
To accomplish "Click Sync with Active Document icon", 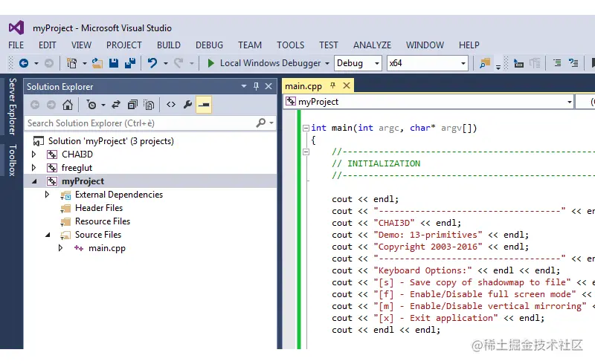I will pyautogui.click(x=116, y=105).
